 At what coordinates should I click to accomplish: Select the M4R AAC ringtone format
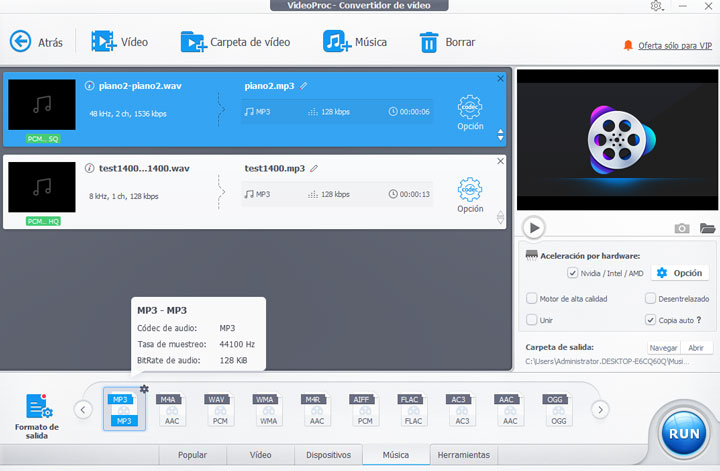[x=316, y=410]
